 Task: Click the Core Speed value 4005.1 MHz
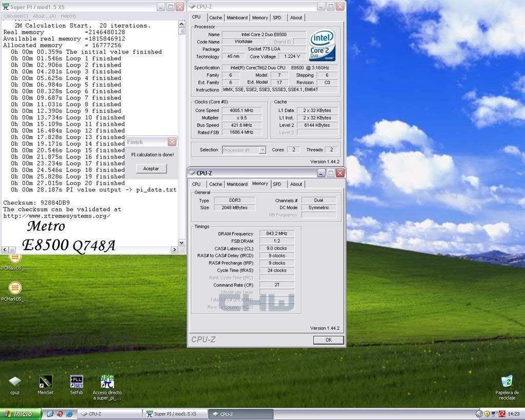pyautogui.click(x=242, y=110)
